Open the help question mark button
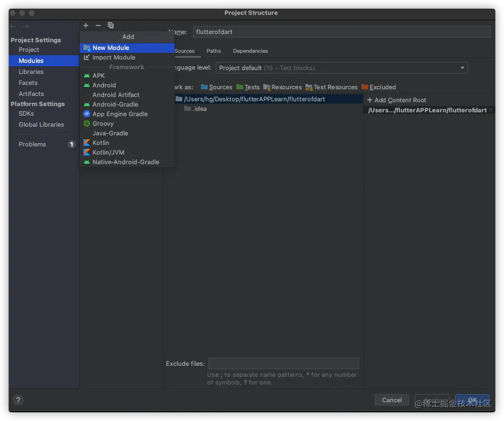The width and height of the screenshot is (504, 421). 18,399
